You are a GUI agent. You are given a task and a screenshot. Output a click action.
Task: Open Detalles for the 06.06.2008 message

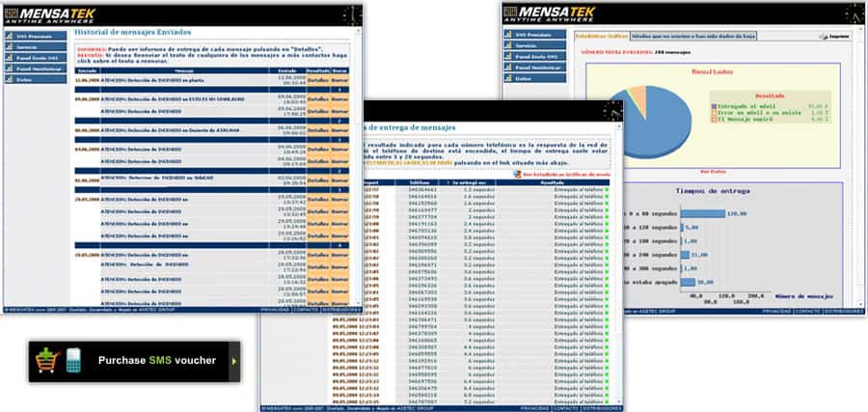317,130
